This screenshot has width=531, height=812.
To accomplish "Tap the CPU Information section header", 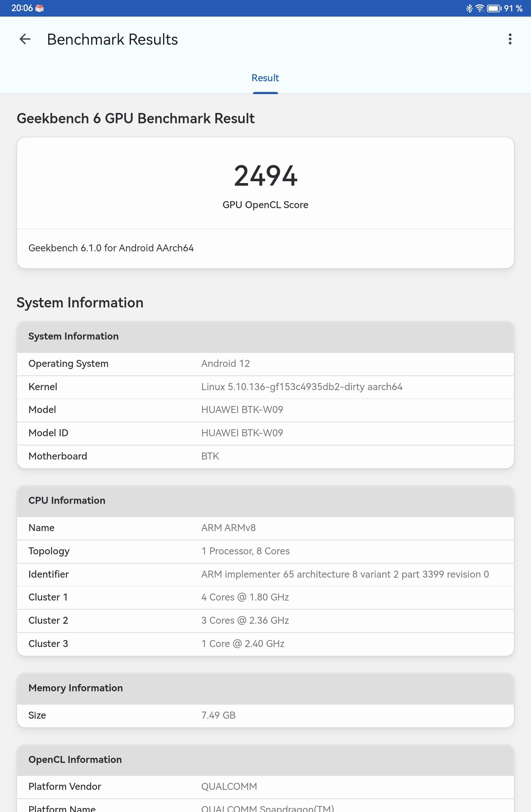I will (x=265, y=501).
